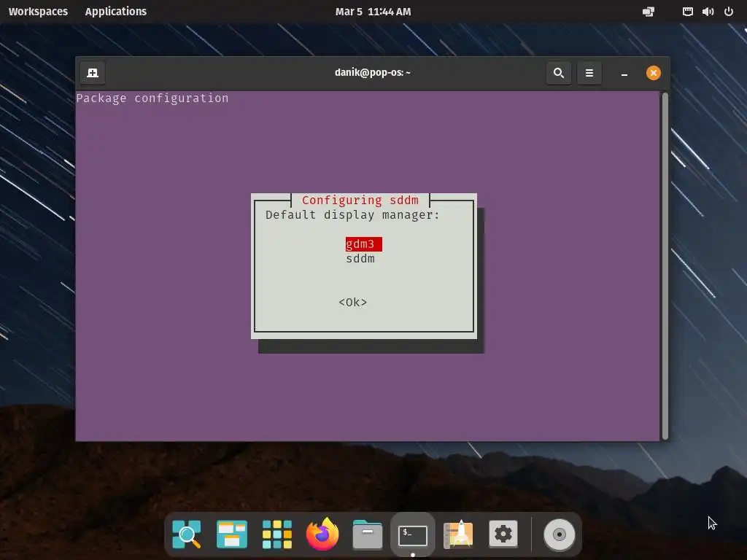Open the Applications menu
The height and width of the screenshot is (560, 747).
pos(116,12)
